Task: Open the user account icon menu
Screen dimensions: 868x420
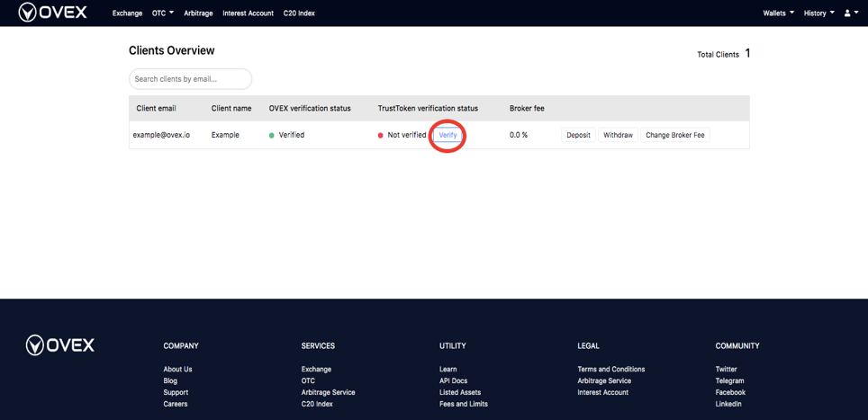Action: coord(852,13)
